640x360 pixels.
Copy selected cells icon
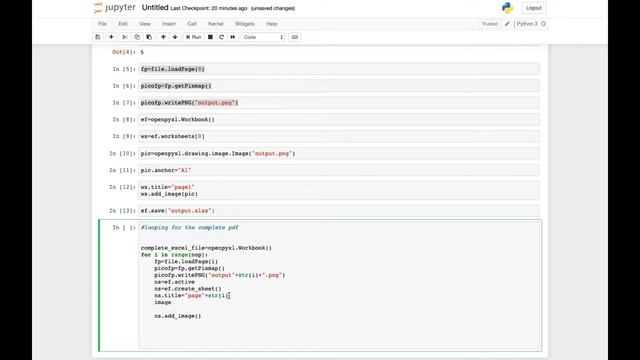(x=137, y=37)
